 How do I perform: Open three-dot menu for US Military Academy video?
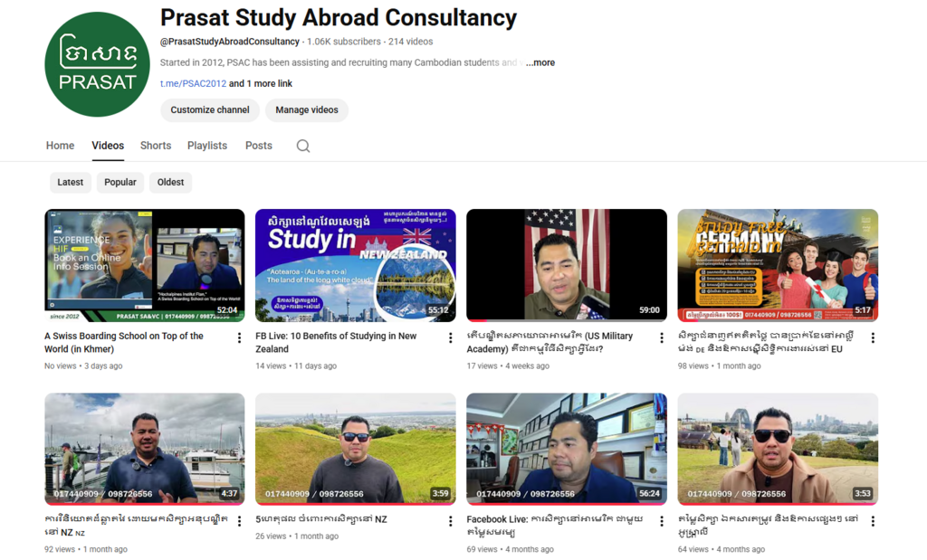pos(662,337)
